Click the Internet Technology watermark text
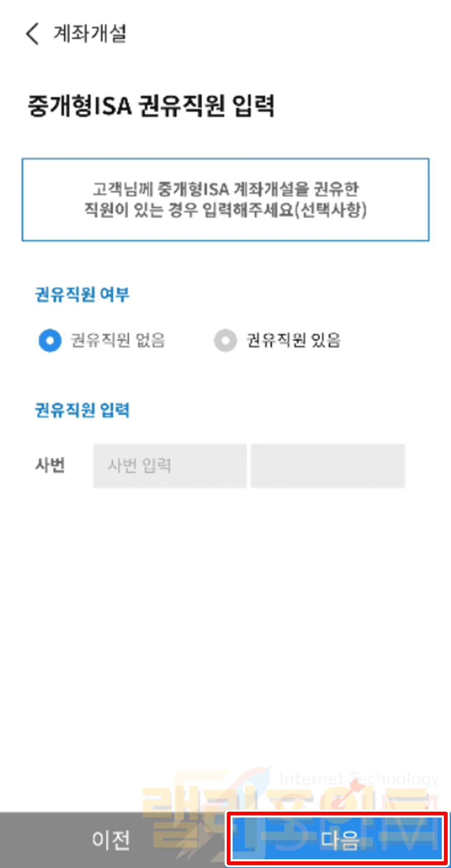This screenshot has width=451, height=868. point(359,779)
